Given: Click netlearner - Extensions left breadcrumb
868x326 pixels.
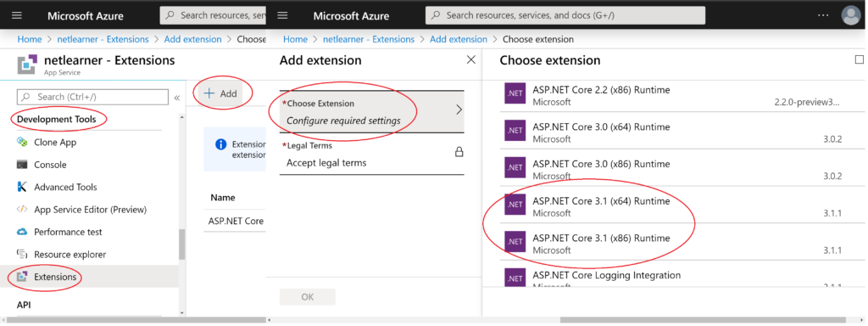Looking at the screenshot, I should click(103, 39).
